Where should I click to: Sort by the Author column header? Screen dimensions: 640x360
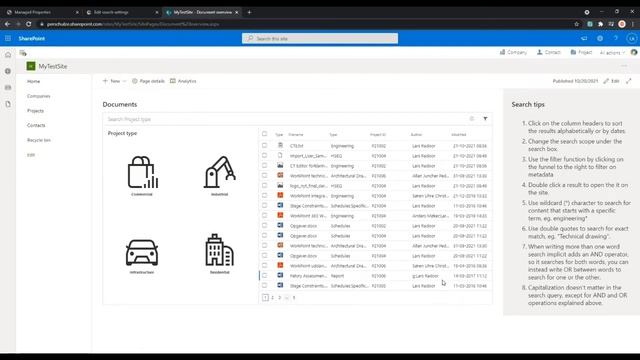tap(416, 134)
